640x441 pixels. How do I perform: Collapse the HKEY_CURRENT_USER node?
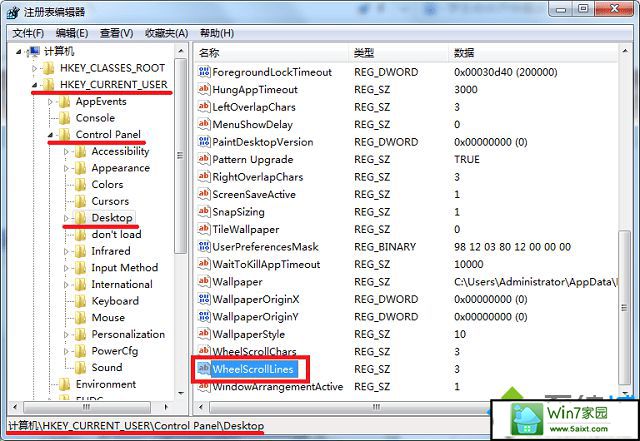(34, 85)
